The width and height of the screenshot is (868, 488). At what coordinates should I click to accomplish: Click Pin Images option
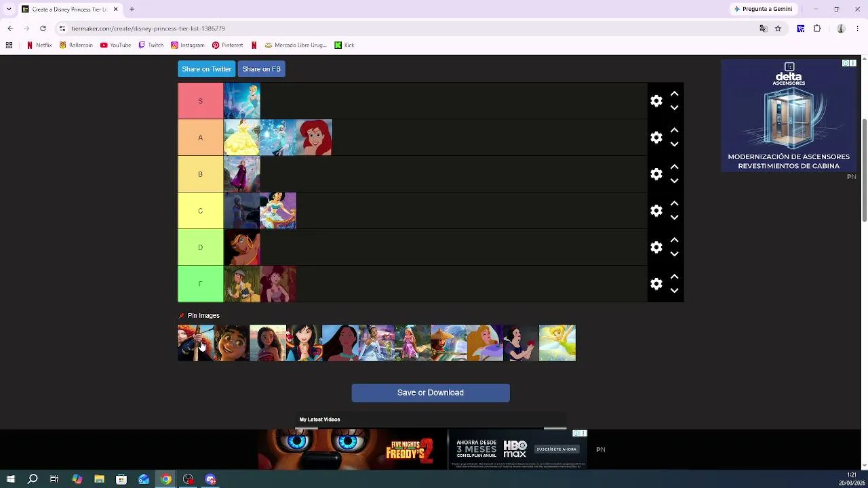pyautogui.click(x=199, y=316)
